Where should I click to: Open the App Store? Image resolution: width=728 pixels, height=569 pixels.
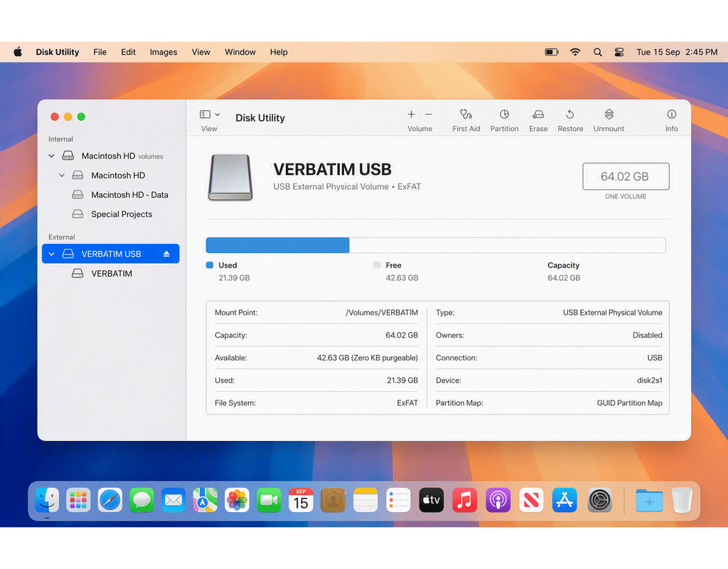coord(564,500)
